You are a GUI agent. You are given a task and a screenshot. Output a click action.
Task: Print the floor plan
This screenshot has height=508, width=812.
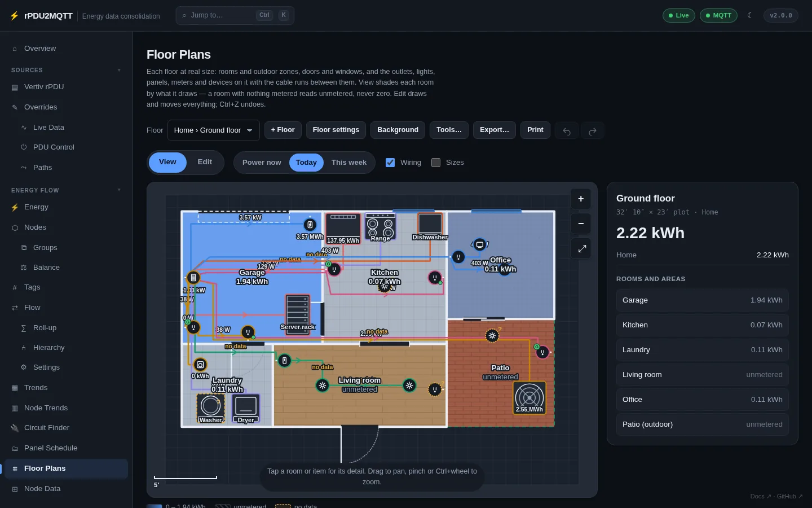(x=535, y=130)
